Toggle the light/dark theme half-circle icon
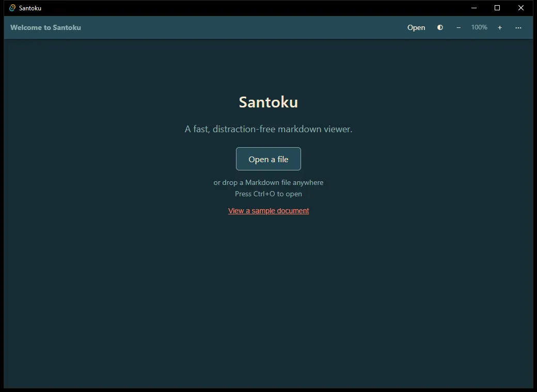This screenshot has width=537, height=392. pos(440,27)
